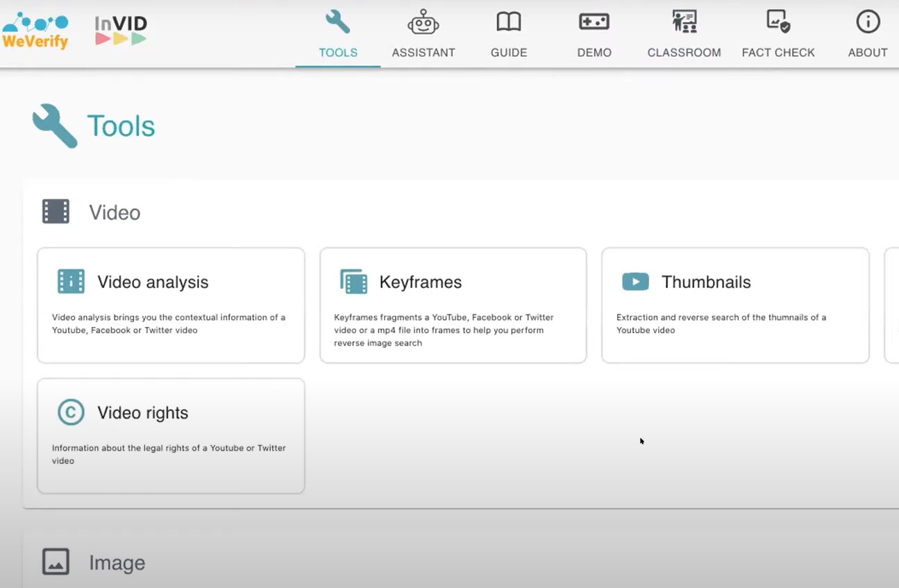Open the Video analysis tool
899x588 pixels.
[x=170, y=305]
